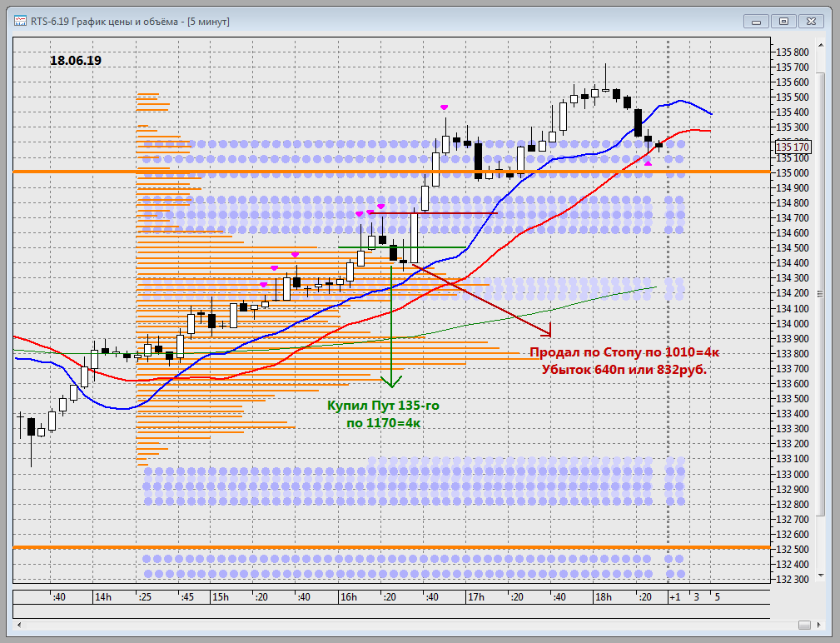Click the 135 000 price axis label

click(793, 172)
